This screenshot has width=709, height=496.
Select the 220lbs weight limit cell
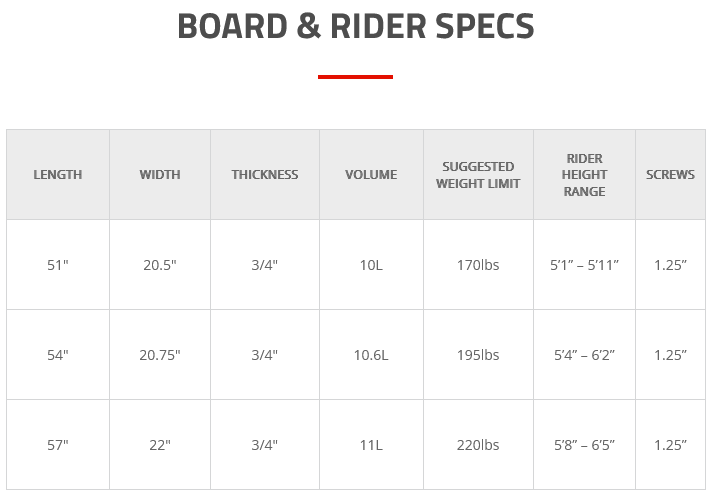pyautogui.click(x=478, y=445)
